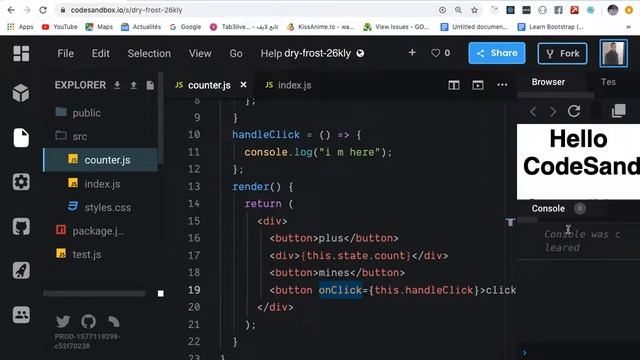Image resolution: width=640 pixels, height=360 pixels.
Task: Click the browser back button in Chrome
Action: point(11,10)
